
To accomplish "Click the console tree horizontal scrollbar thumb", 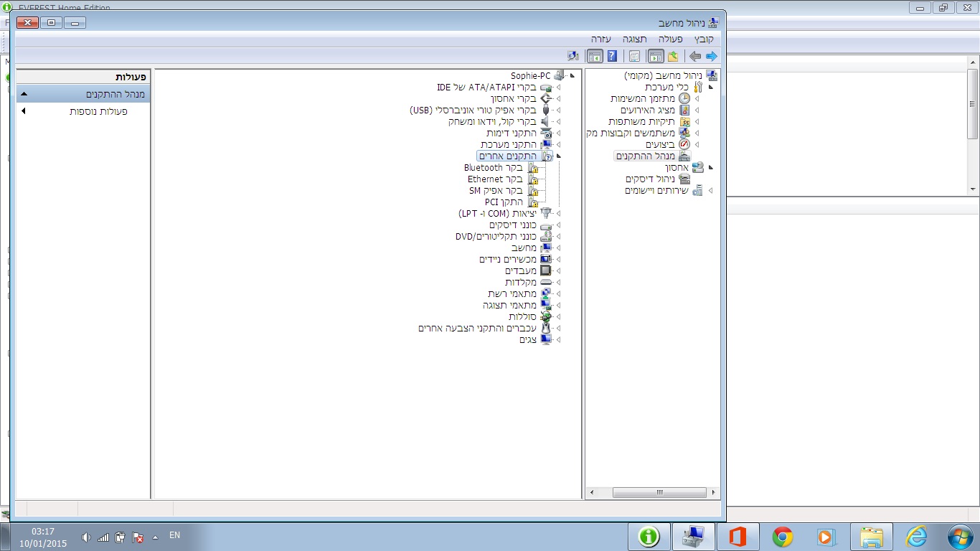I will [659, 493].
